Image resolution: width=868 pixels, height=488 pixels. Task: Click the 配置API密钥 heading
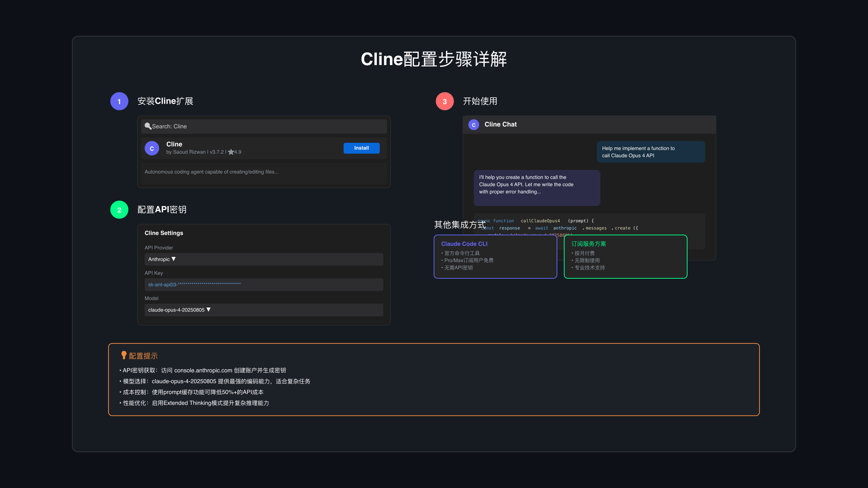(x=162, y=210)
